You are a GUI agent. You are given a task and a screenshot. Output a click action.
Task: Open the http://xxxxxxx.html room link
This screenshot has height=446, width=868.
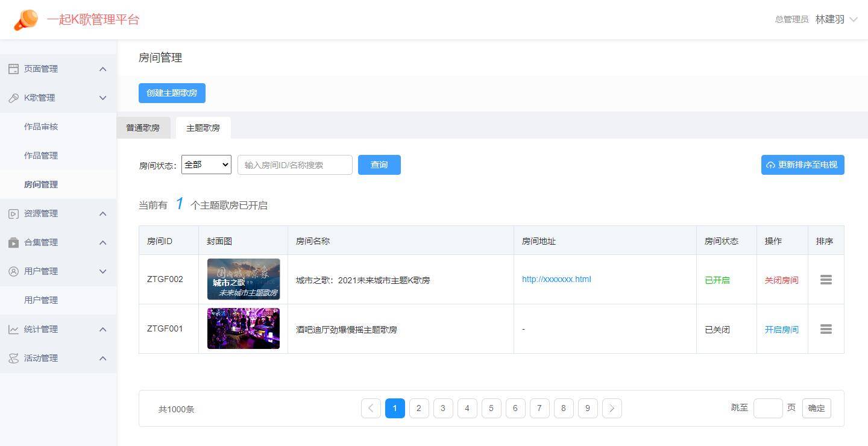[x=556, y=279]
